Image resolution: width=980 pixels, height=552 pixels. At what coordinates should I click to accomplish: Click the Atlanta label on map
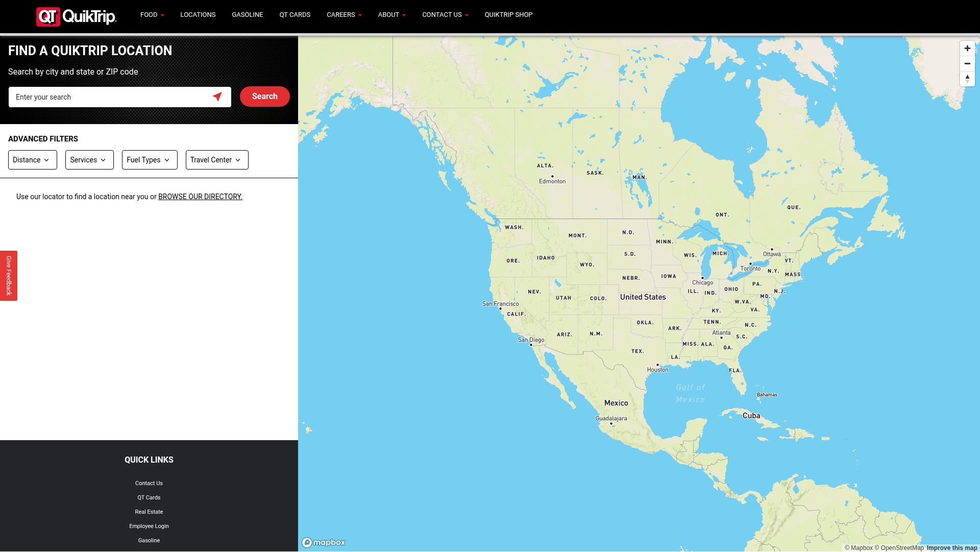pos(721,332)
